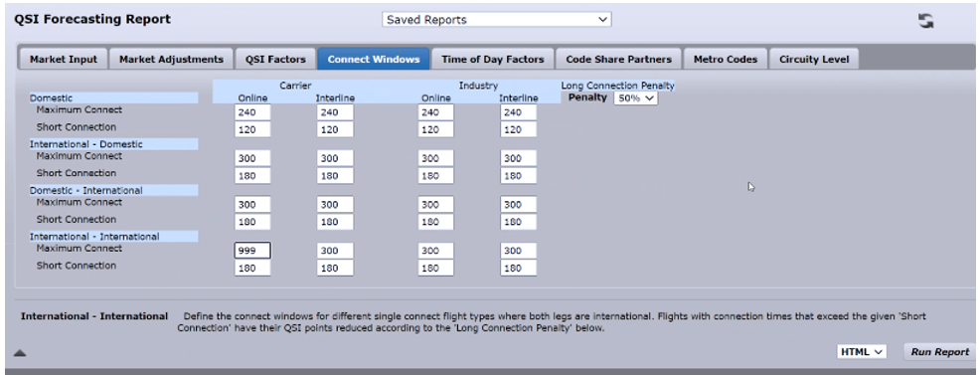Select the Connect Windows tab

click(x=374, y=60)
